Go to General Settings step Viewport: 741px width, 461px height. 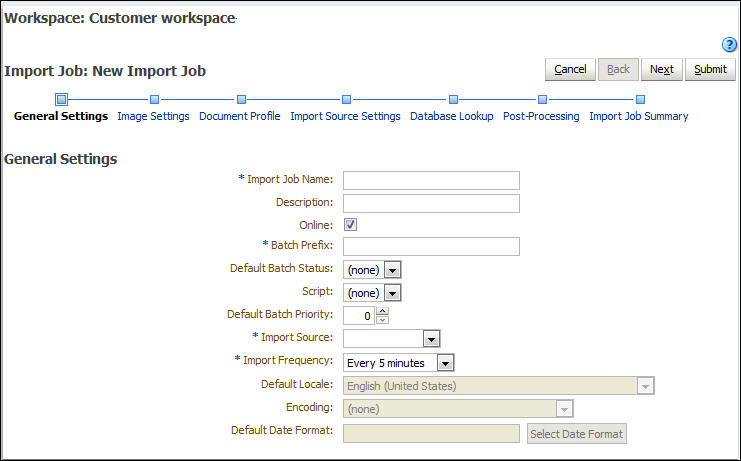coord(61,116)
